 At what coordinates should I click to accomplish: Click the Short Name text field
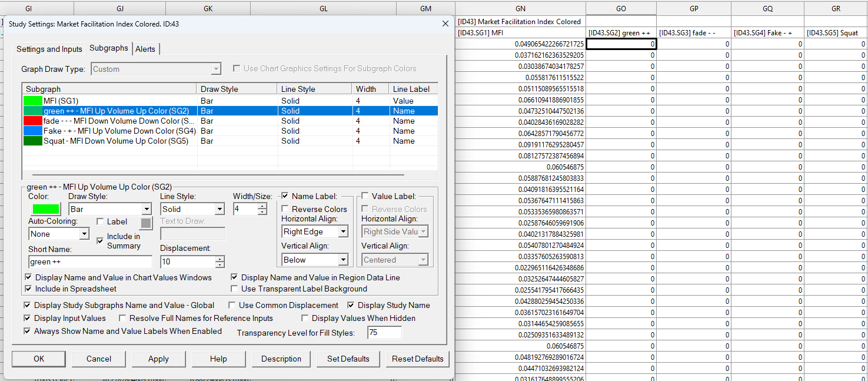click(89, 261)
